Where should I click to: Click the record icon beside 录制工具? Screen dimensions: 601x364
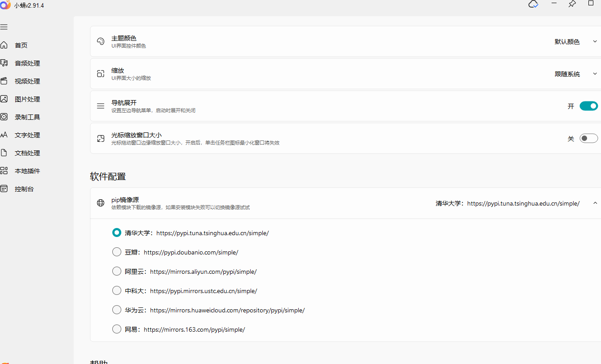coord(4,117)
